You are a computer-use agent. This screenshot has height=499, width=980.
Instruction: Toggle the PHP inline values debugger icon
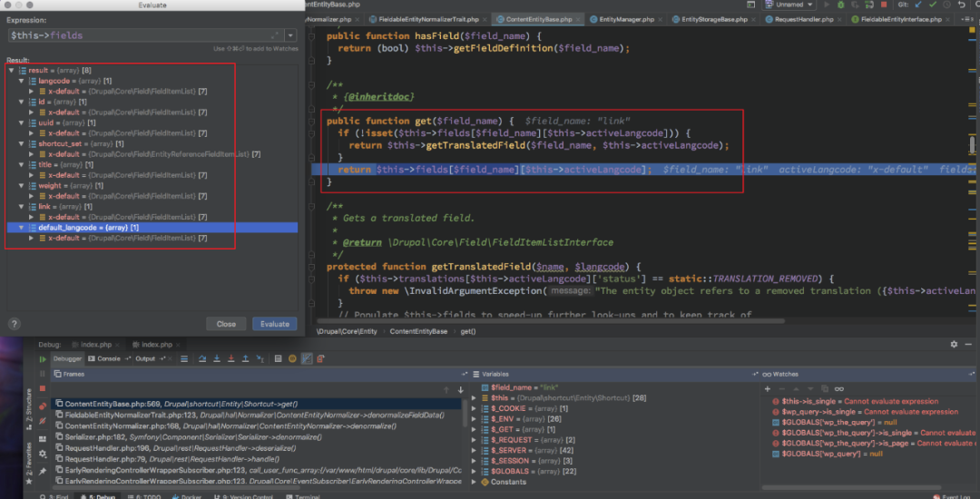point(307,358)
